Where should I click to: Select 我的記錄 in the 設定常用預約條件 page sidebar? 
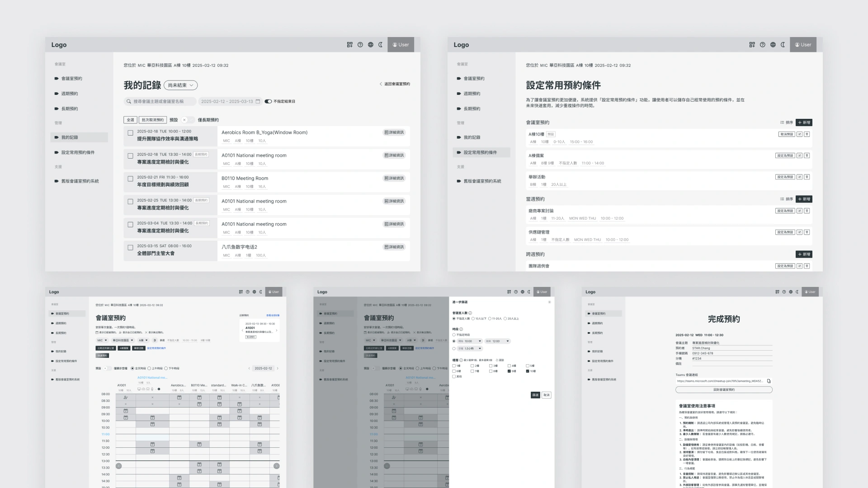(x=472, y=137)
